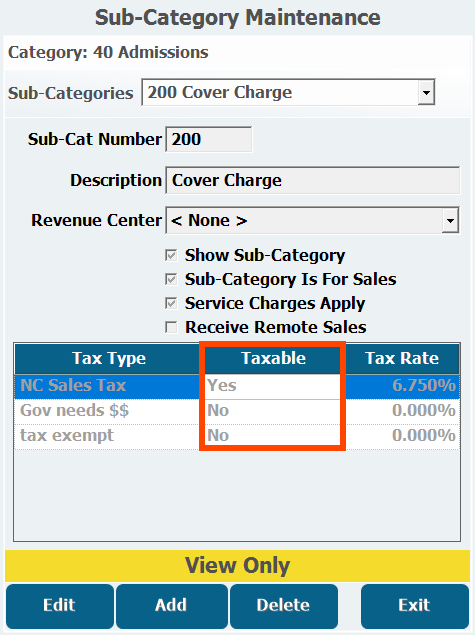The width and height of the screenshot is (475, 635).
Task: Toggle Sub-Category Is For Sales checkbox
Action: (171, 279)
